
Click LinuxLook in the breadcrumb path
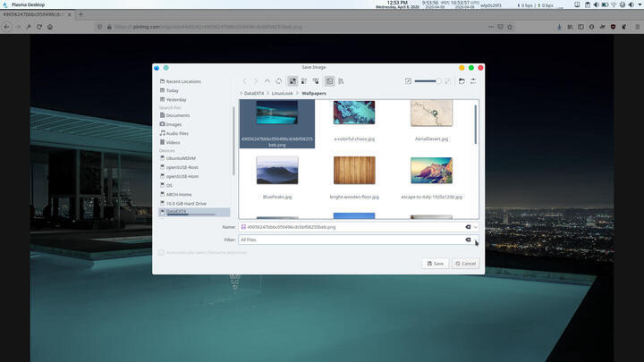tap(282, 94)
